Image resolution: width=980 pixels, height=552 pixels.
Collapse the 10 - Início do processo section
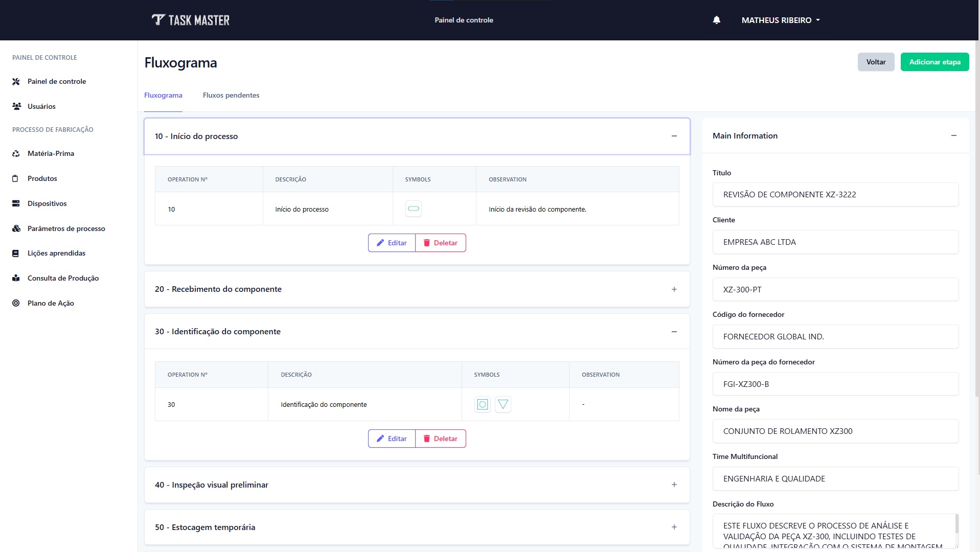coord(674,136)
